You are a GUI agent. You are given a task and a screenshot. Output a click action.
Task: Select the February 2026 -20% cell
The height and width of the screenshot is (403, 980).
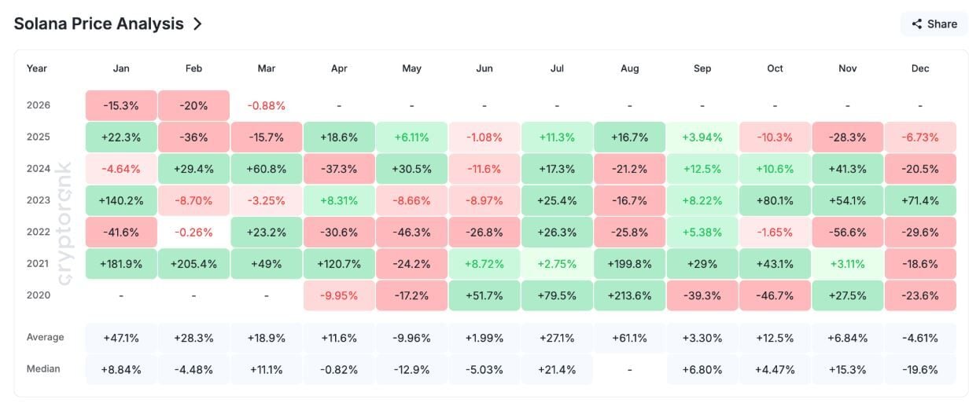pyautogui.click(x=193, y=105)
